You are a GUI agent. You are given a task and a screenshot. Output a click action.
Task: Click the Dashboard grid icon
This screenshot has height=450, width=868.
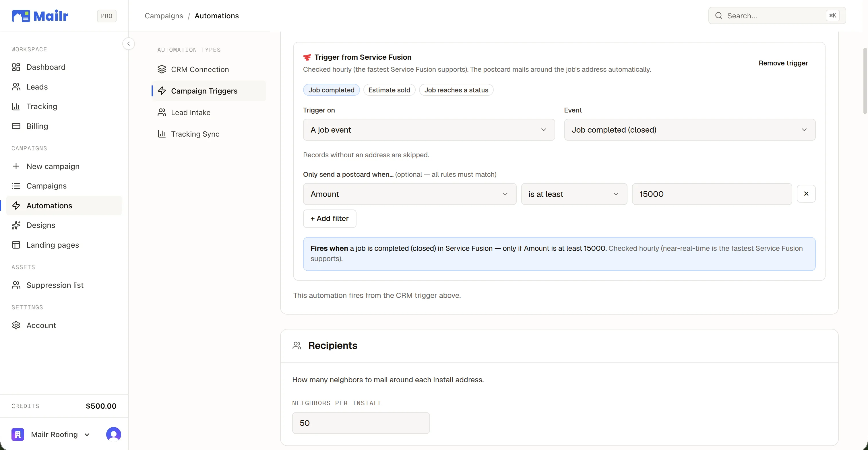tap(16, 67)
